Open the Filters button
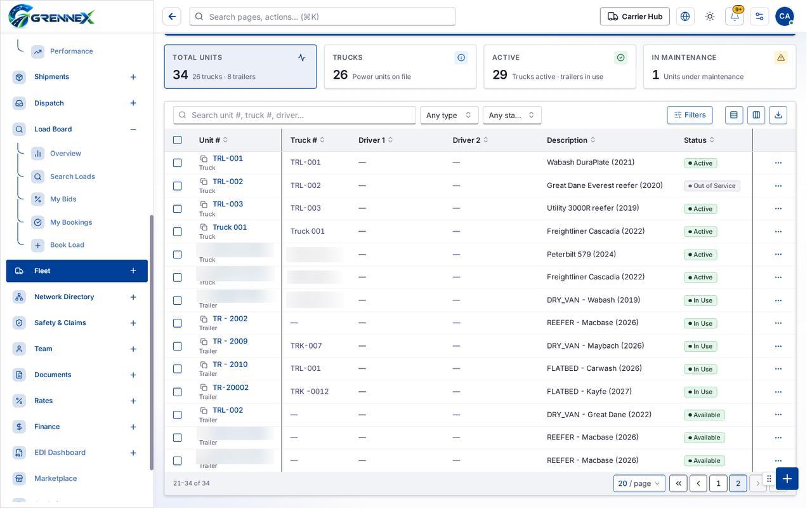The image size is (812, 508). point(690,115)
